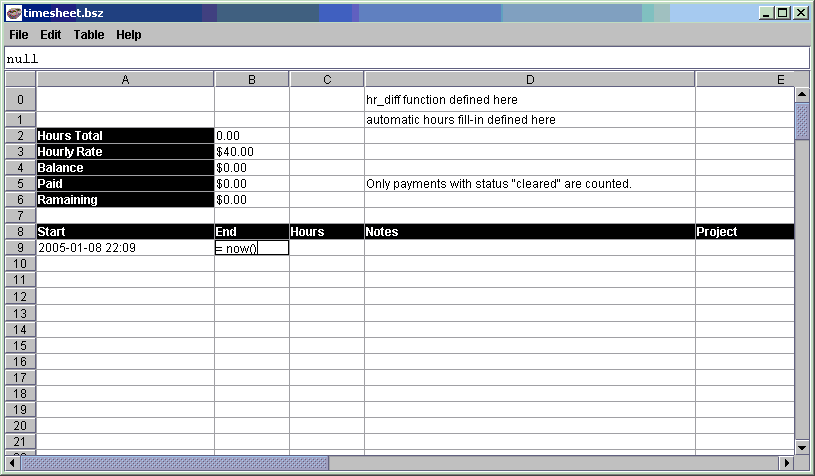Select the 'Paid' label cell
The image size is (815, 476).
click(125, 184)
